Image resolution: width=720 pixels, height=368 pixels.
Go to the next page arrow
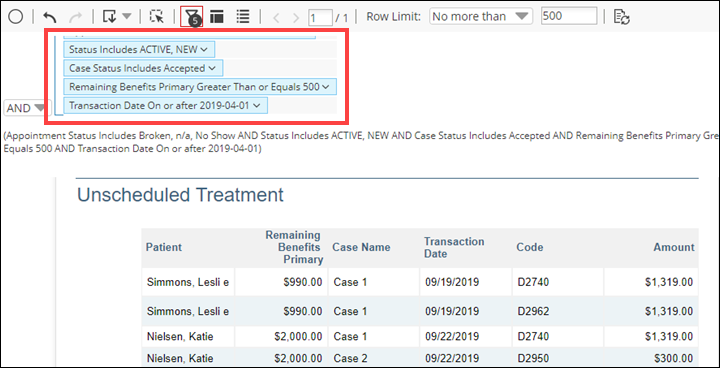click(x=296, y=18)
